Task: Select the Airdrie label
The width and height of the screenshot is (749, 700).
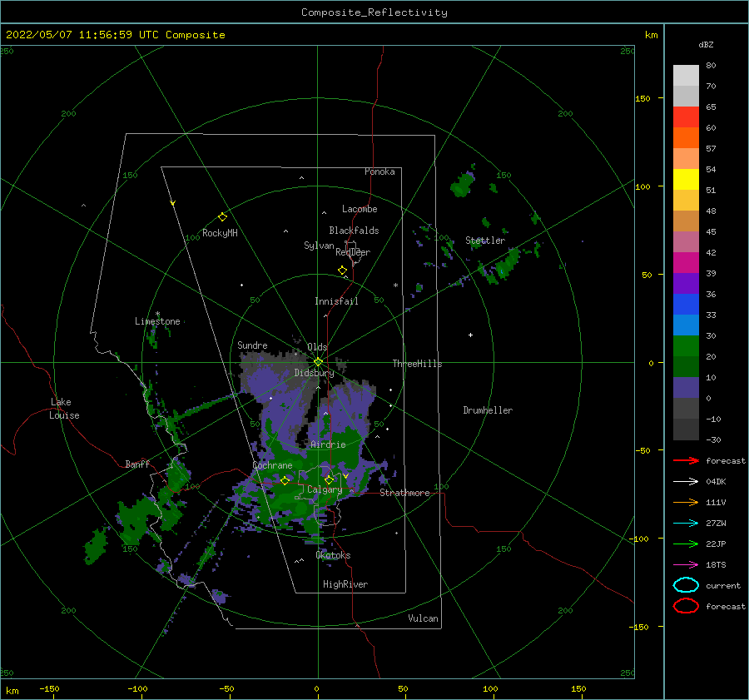Action: tap(328, 444)
